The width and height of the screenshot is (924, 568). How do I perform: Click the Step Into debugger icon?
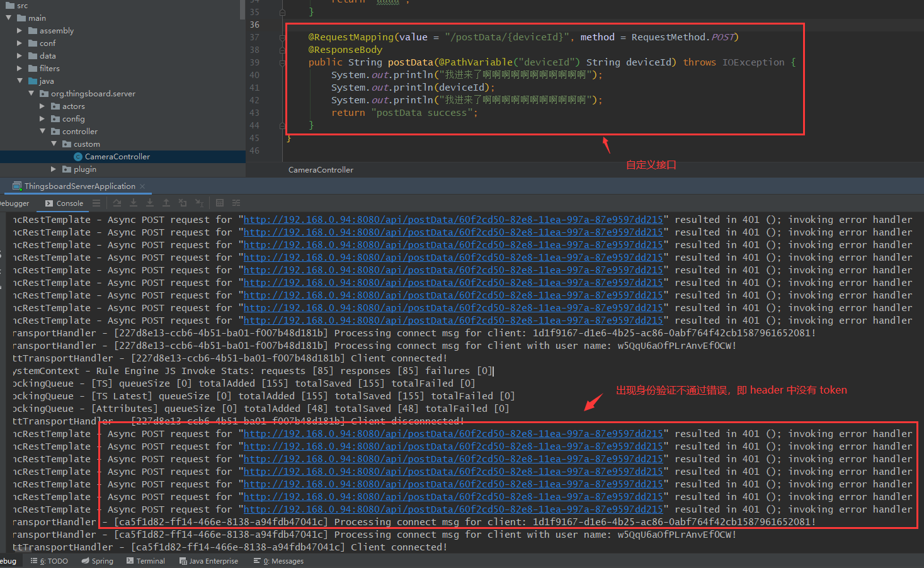[134, 203]
